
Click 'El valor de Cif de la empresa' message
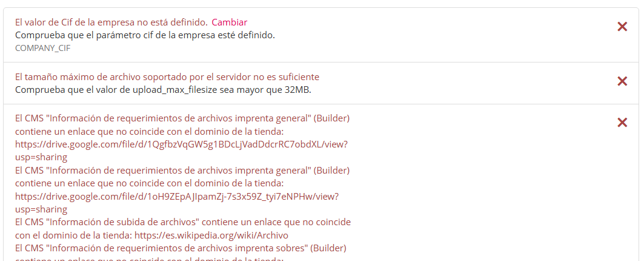pos(111,22)
